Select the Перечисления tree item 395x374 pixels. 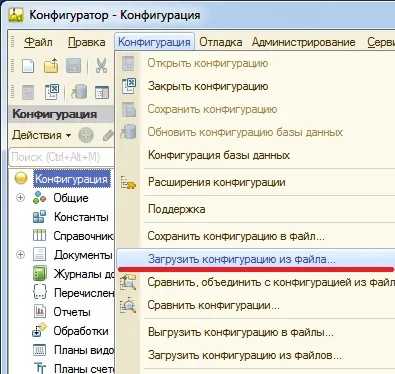84,293
